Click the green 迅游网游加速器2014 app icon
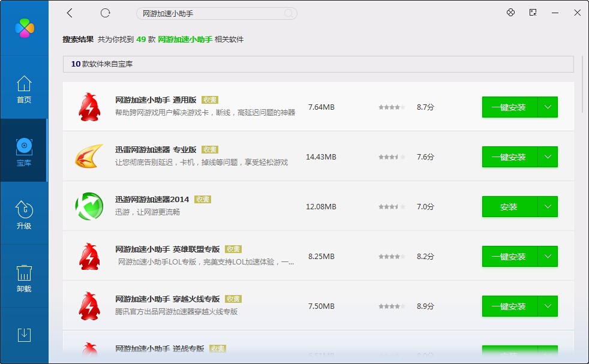This screenshot has height=364, width=589. coord(89,206)
